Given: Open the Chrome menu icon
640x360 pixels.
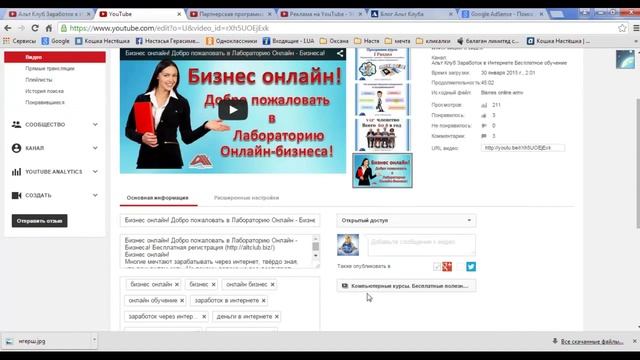Looking at the screenshot, I should (x=636, y=28).
